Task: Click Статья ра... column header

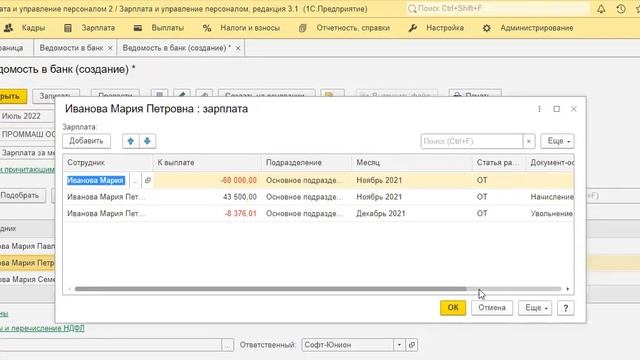Action: click(x=499, y=162)
